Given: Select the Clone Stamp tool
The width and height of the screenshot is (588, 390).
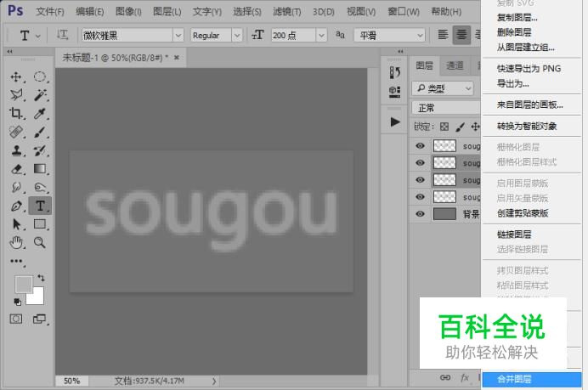Looking at the screenshot, I should pyautogui.click(x=16, y=150).
